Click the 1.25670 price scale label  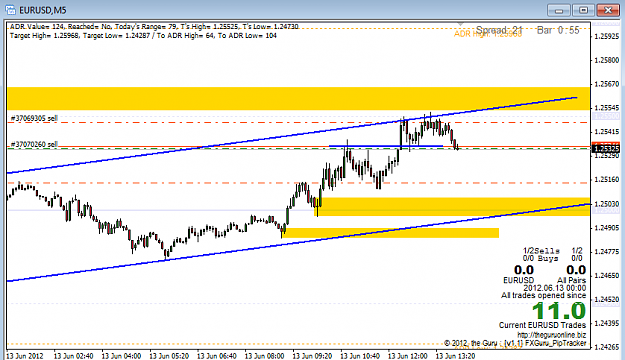point(606,84)
